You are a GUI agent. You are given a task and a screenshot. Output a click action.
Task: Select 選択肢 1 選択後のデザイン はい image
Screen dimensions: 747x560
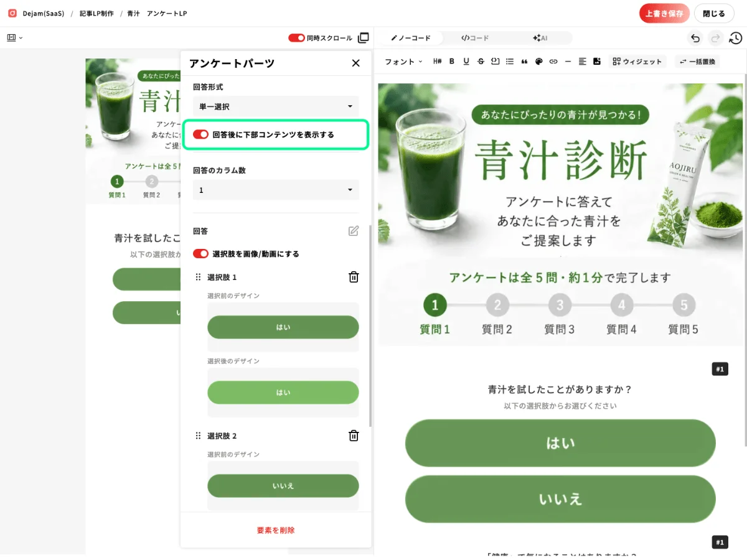[283, 393]
